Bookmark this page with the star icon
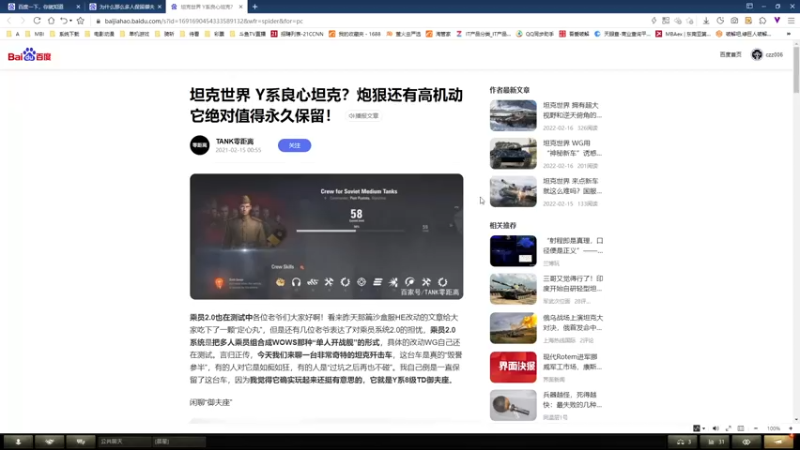Image resolution: width=800 pixels, height=450 pixels. pos(81,21)
